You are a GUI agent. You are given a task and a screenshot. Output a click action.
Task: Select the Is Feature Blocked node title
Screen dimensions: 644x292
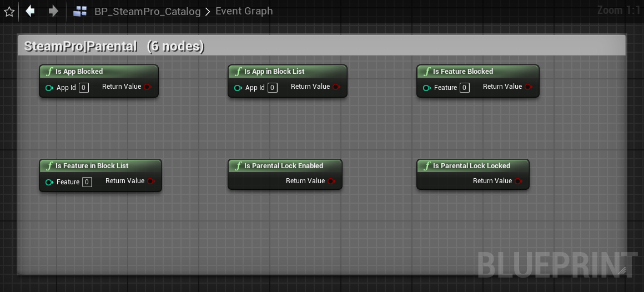pos(463,72)
